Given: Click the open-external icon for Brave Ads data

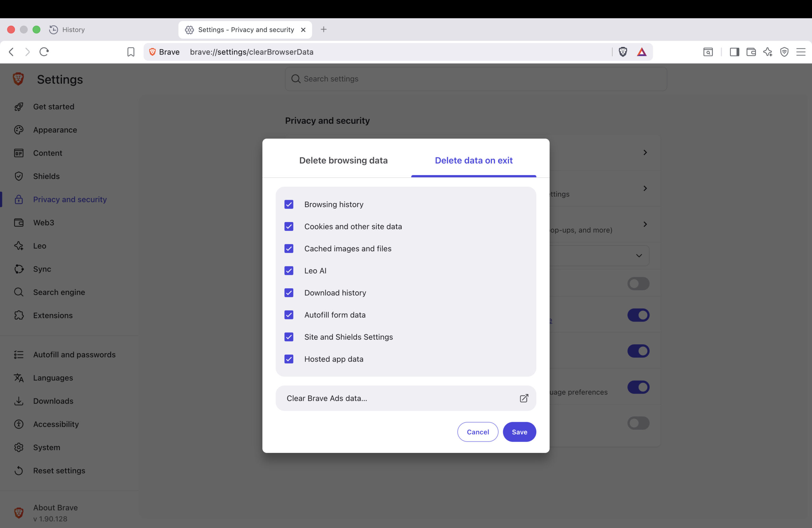Looking at the screenshot, I should coord(524,398).
